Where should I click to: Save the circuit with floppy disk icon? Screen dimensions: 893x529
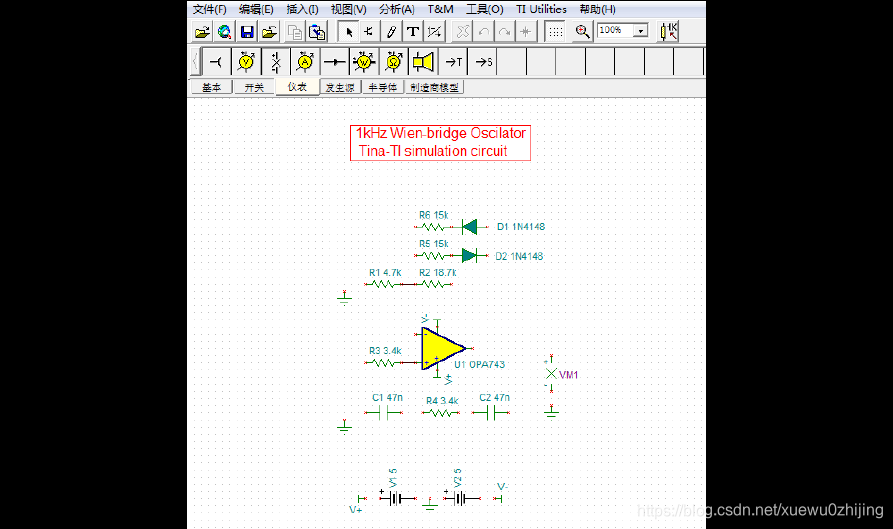pyautogui.click(x=247, y=32)
